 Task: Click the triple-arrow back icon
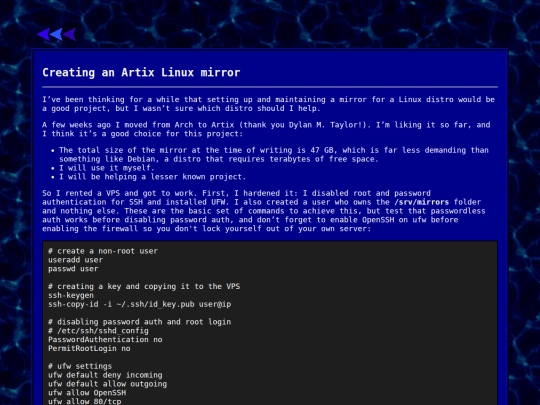[56, 34]
